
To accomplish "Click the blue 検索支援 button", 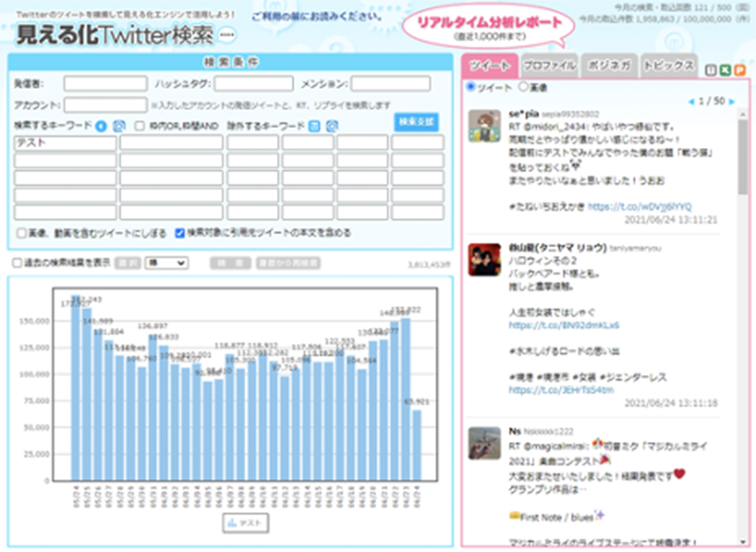I will click(417, 122).
